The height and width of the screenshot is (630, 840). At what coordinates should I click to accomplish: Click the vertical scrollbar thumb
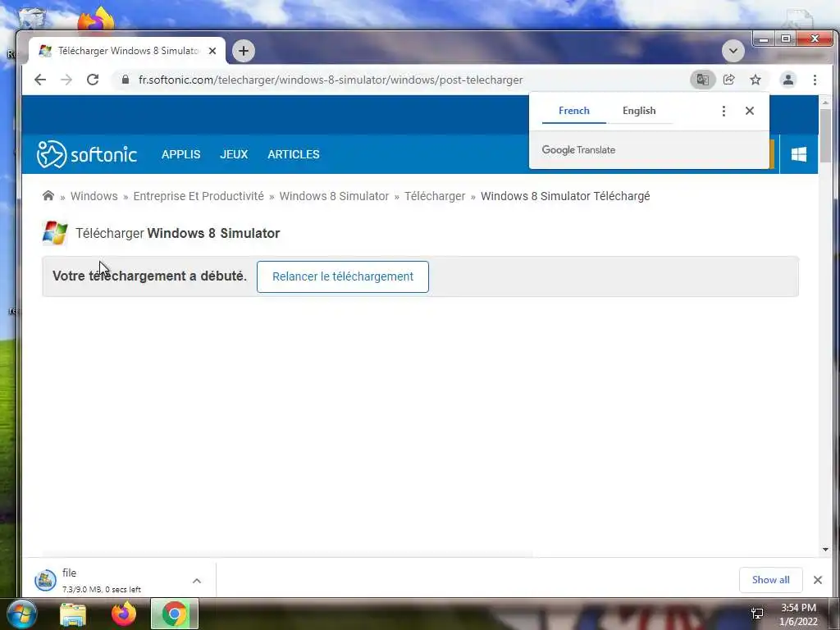click(825, 135)
